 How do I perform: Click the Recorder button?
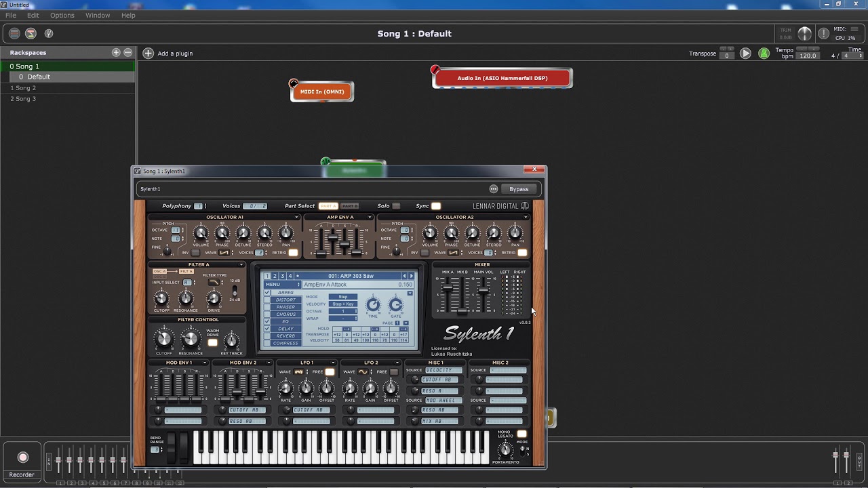click(22, 462)
